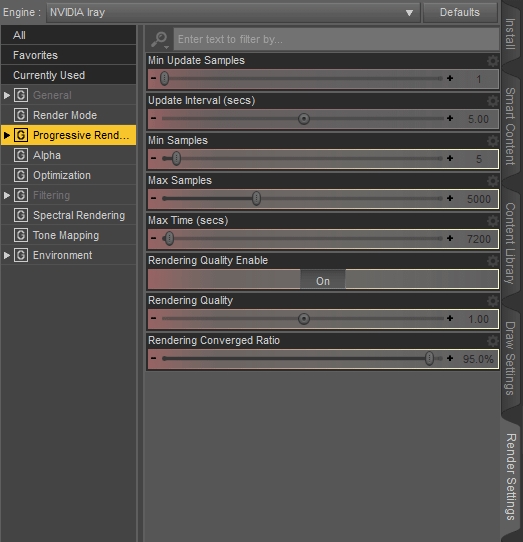
Task: Click the Max Time value 7200
Action: click(479, 239)
